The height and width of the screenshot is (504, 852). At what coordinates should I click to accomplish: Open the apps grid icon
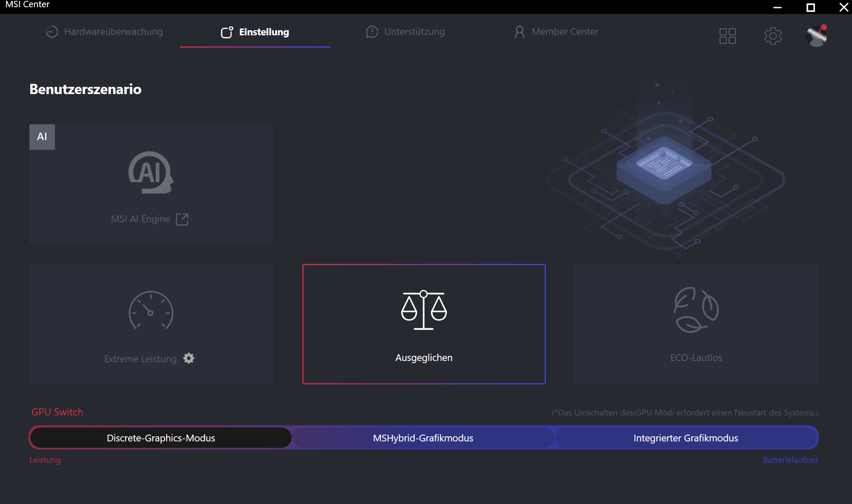point(727,36)
